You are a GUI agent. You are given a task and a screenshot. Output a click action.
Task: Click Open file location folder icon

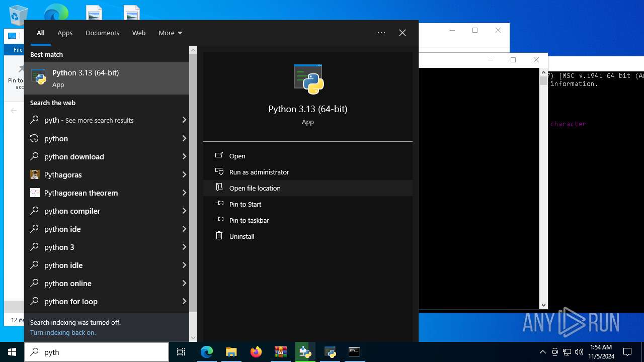pyautogui.click(x=219, y=188)
